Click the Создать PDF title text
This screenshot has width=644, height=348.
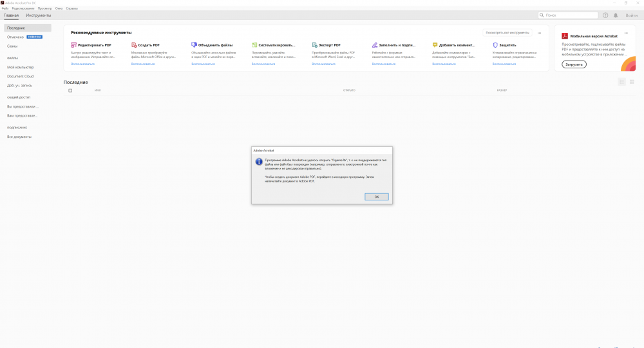point(149,45)
